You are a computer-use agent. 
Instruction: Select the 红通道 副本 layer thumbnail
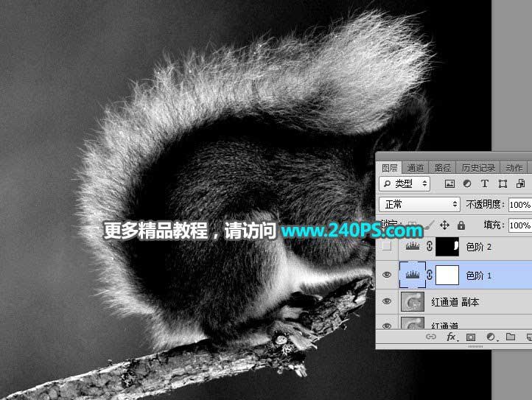tap(413, 301)
